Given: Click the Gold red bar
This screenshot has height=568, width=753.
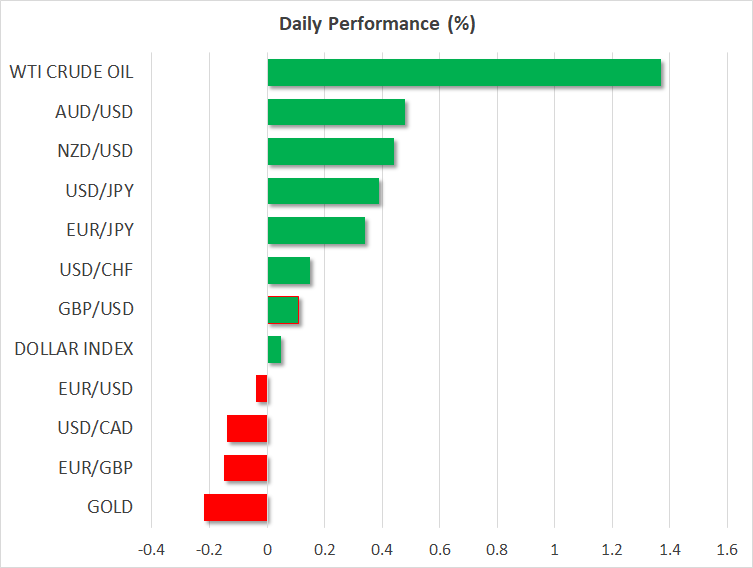Looking at the screenshot, I should coord(236,507).
